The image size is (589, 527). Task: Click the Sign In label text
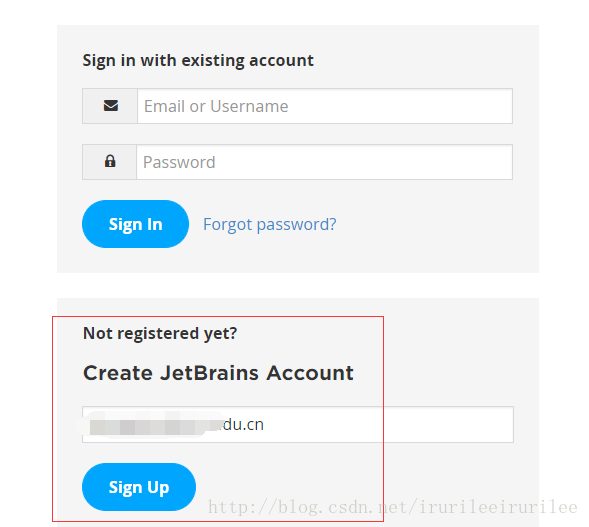pos(136,225)
